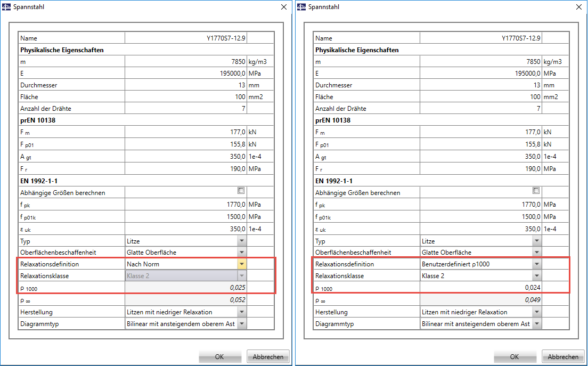Screen dimensions: 588x366
Task: Click the application icon in right dialog title bar
Action: [x=302, y=7]
